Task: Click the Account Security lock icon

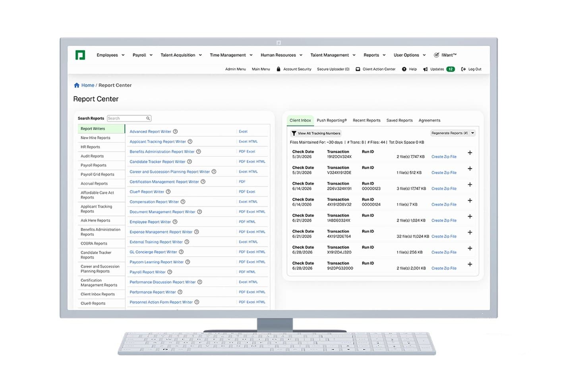Action: [x=279, y=69]
